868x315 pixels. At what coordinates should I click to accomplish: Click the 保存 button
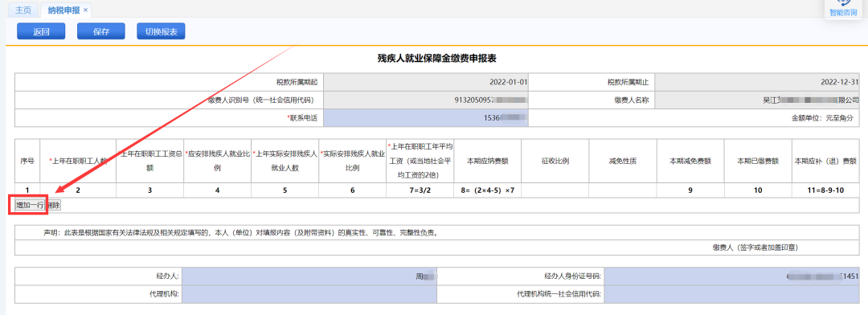click(x=100, y=31)
